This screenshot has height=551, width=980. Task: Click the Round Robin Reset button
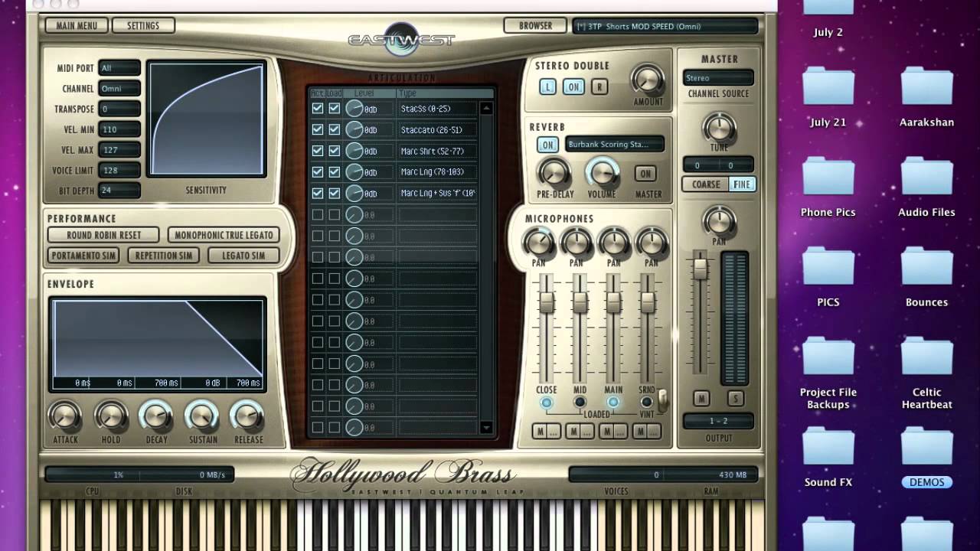click(103, 235)
